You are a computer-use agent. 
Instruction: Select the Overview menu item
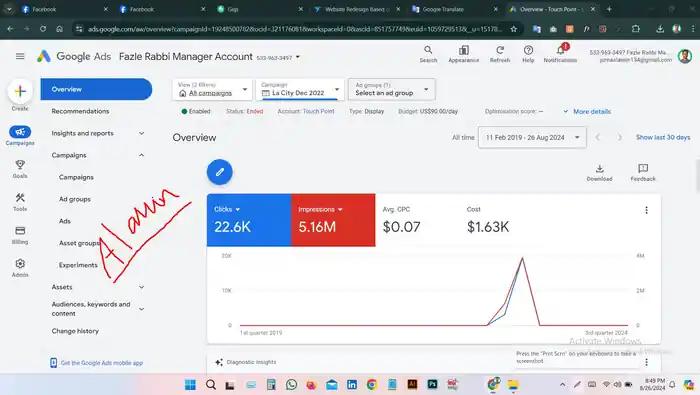pos(96,89)
